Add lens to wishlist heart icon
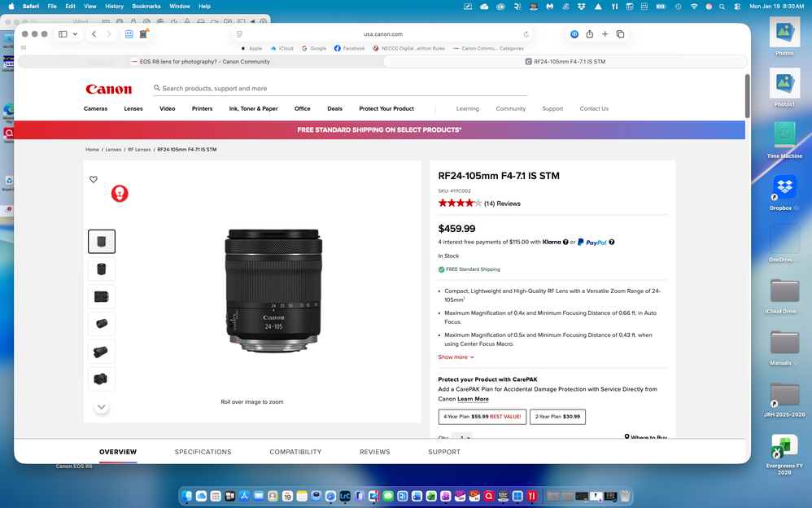The image size is (812, 508). click(x=94, y=179)
